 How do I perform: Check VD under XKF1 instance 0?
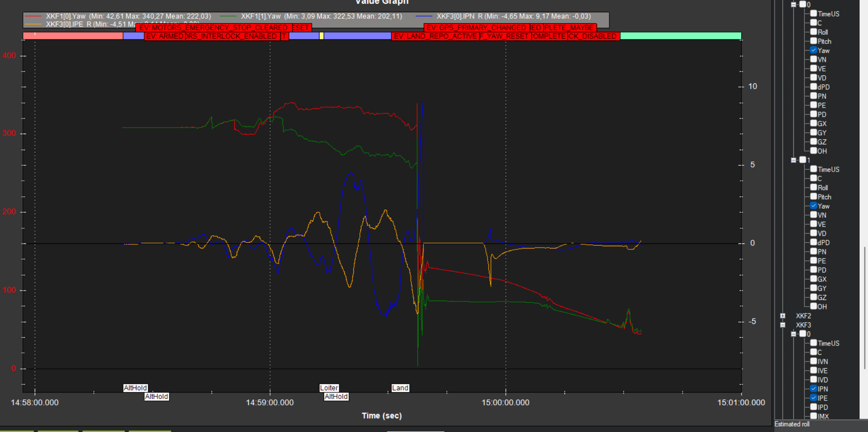pos(814,78)
